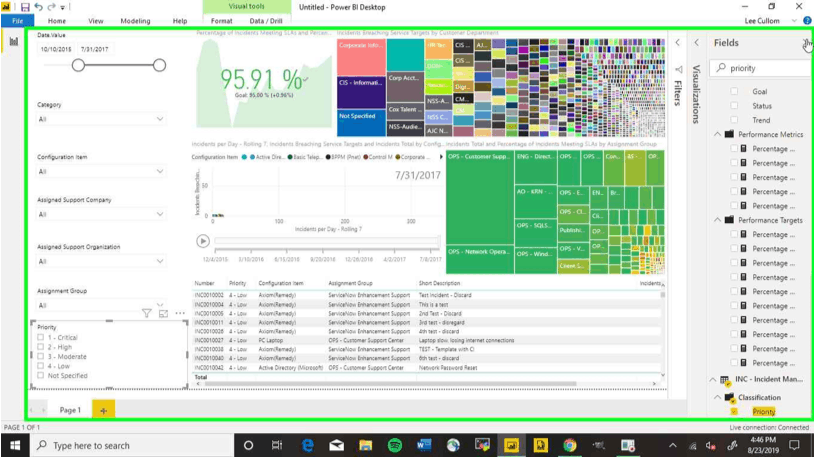
Task: Launch Microsoft Edge from the taskbar
Action: coord(308,446)
